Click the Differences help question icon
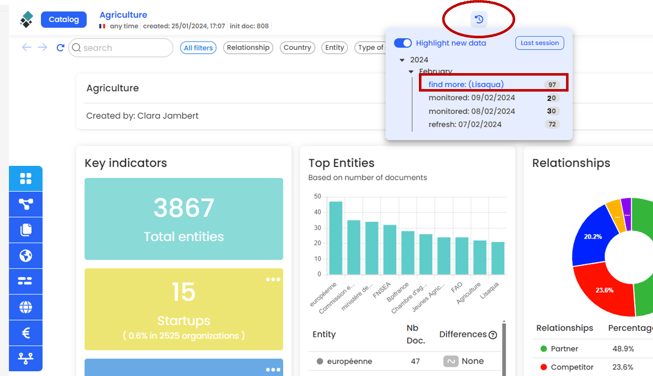This screenshot has width=653, height=376. click(x=493, y=335)
